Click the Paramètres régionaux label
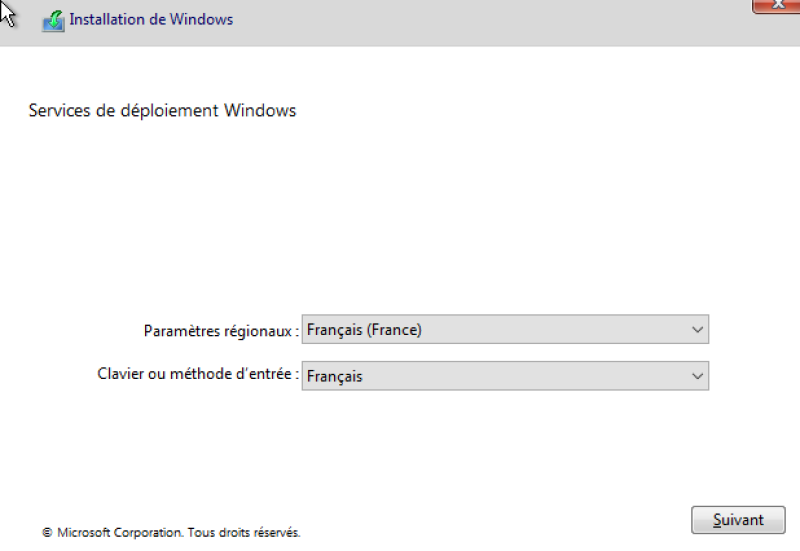This screenshot has height=551, width=800. [x=221, y=331]
